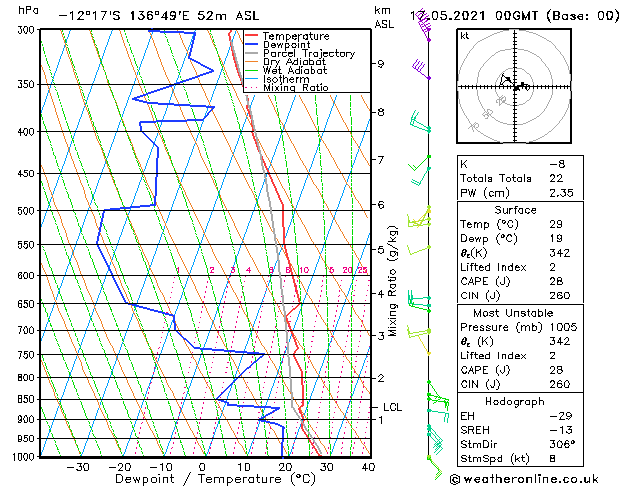Click the yellow wind barb near 750 hPa
This screenshot has width=629, height=486.
[x=423, y=343]
